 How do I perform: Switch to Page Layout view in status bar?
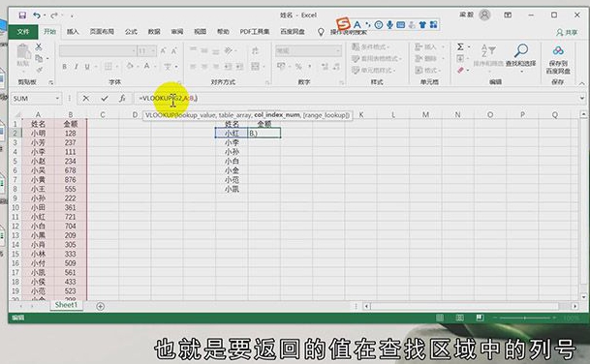(459, 318)
